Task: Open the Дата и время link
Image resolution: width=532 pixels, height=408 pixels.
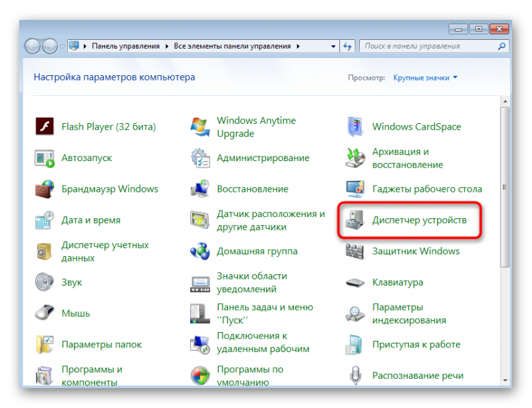Action: coord(91,220)
